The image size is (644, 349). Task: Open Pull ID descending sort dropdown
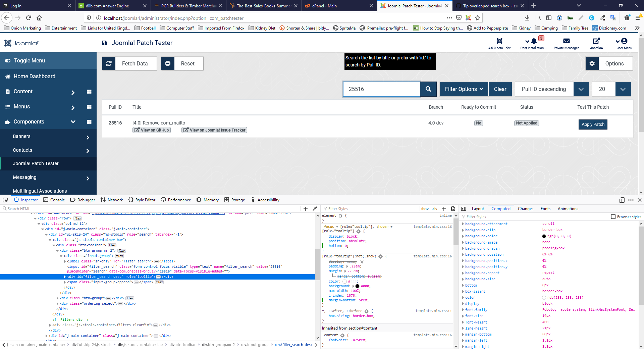(x=581, y=89)
